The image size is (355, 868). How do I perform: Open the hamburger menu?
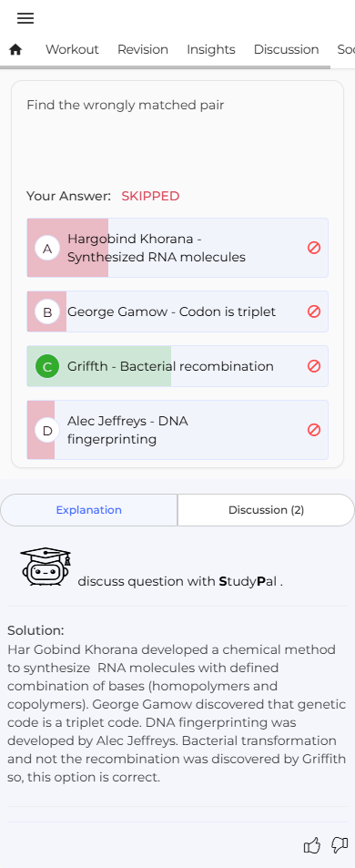coord(25,18)
